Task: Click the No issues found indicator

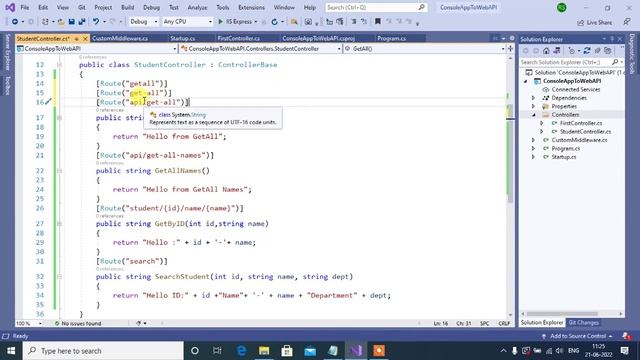Action: click(x=78, y=323)
